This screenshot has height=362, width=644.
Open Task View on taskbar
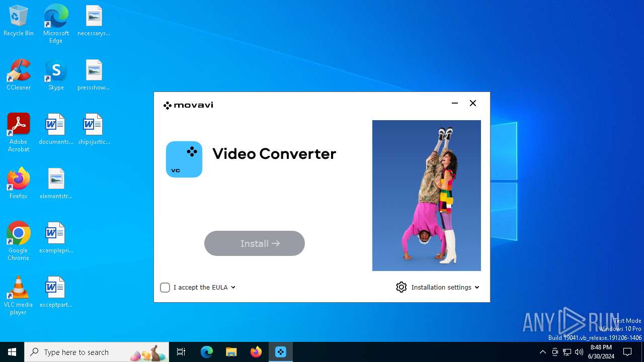[x=181, y=352]
